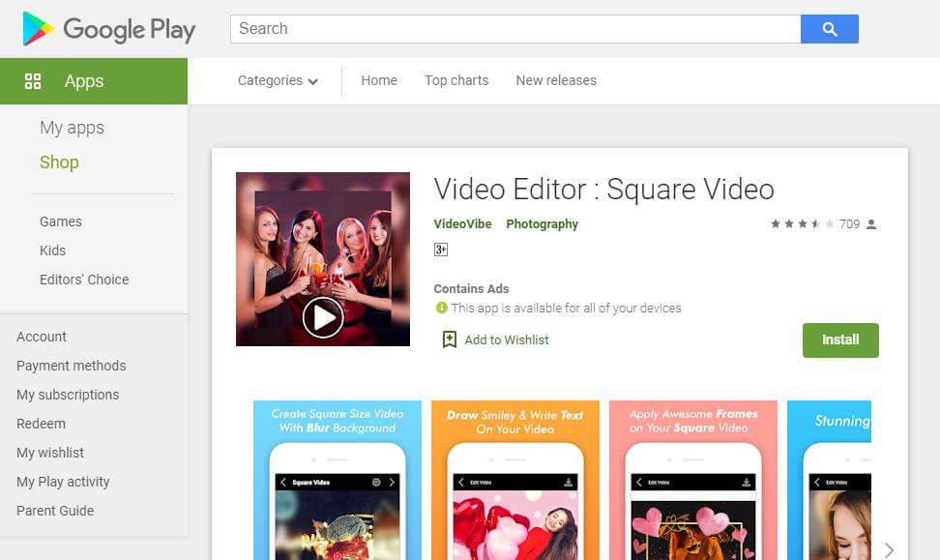
Task: Select the Apps section header
Action: [94, 81]
